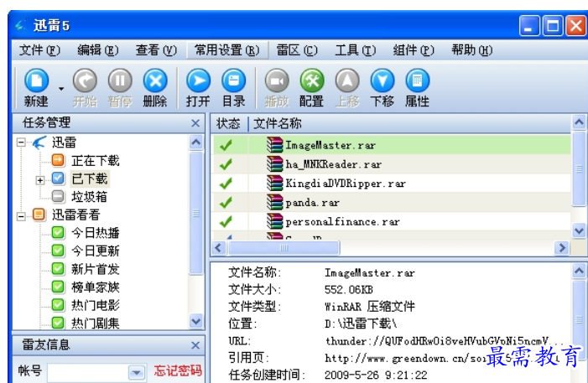588x383 pixels.
Task: Collapse the 迅雷 tree root node
Action: click(21, 142)
